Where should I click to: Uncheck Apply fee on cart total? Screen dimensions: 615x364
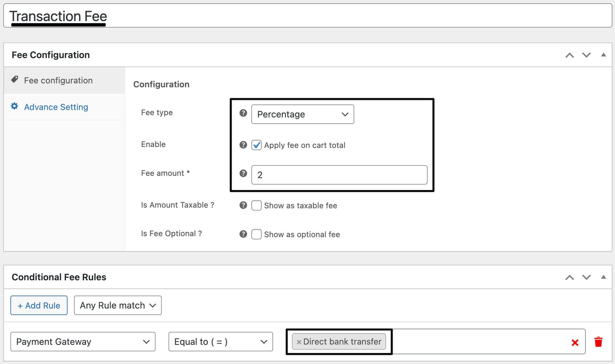tap(257, 145)
